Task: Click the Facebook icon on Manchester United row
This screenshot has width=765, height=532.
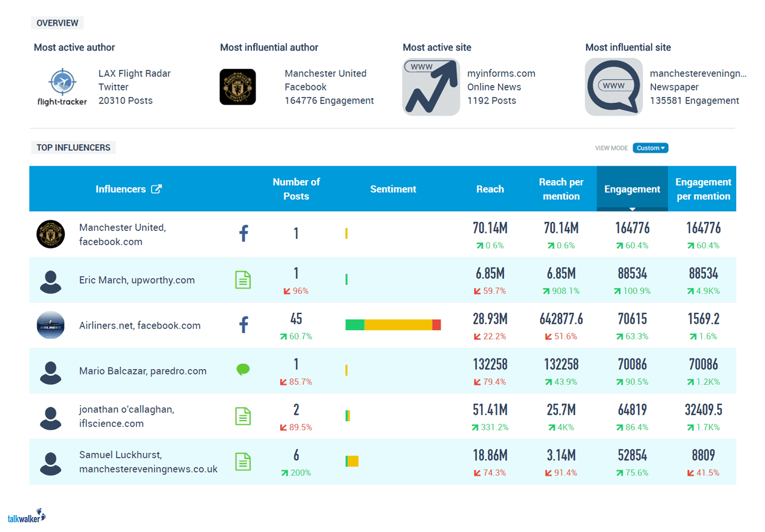Action: [x=243, y=233]
